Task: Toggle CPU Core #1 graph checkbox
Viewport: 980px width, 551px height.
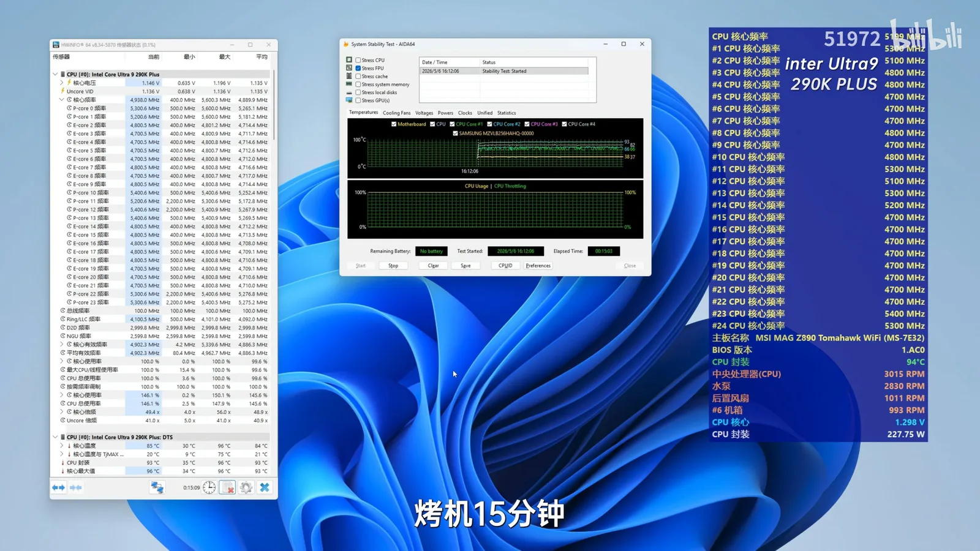Action: [452, 124]
